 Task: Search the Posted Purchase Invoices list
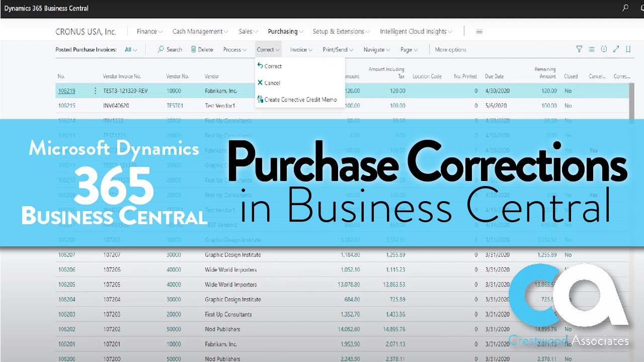click(x=170, y=50)
